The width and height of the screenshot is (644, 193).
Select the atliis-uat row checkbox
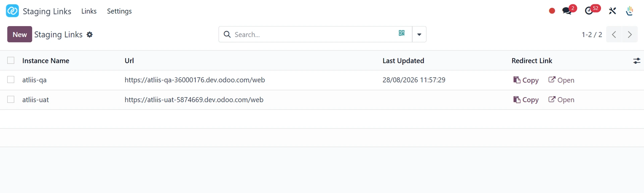[x=11, y=100]
